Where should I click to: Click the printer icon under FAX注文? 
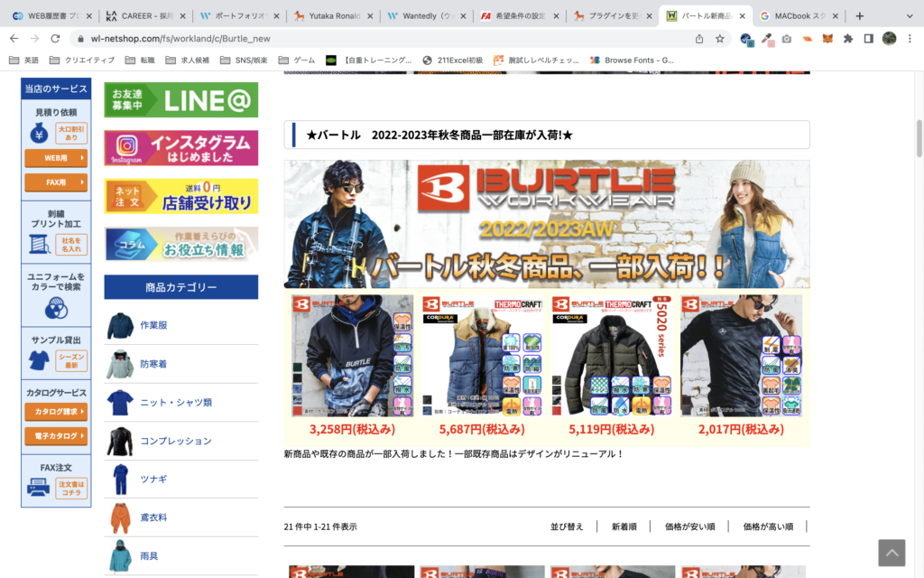click(38, 487)
